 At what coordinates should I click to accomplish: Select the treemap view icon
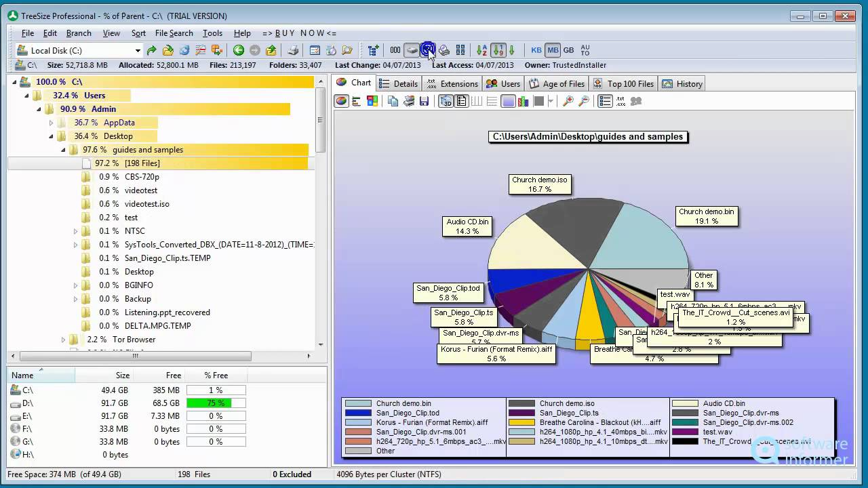click(x=372, y=100)
